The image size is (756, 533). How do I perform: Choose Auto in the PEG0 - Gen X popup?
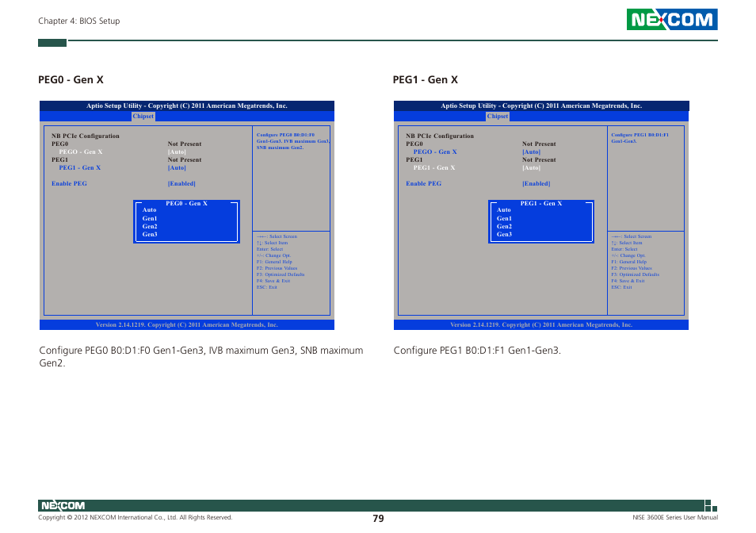pyautogui.click(x=150, y=210)
